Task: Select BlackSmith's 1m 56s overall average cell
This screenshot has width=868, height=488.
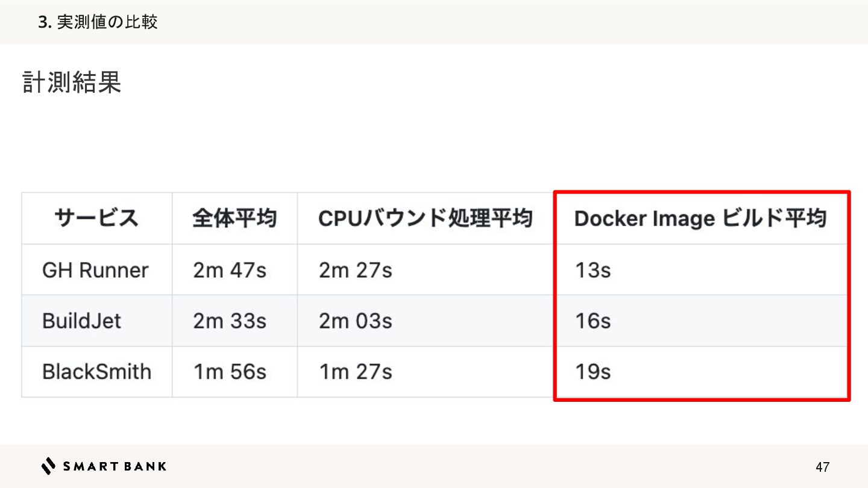Action: (x=230, y=372)
